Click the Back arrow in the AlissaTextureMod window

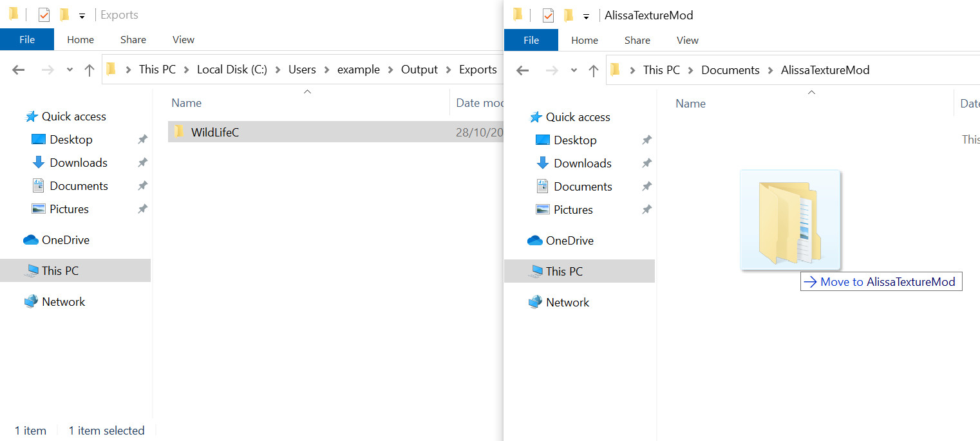coord(522,71)
